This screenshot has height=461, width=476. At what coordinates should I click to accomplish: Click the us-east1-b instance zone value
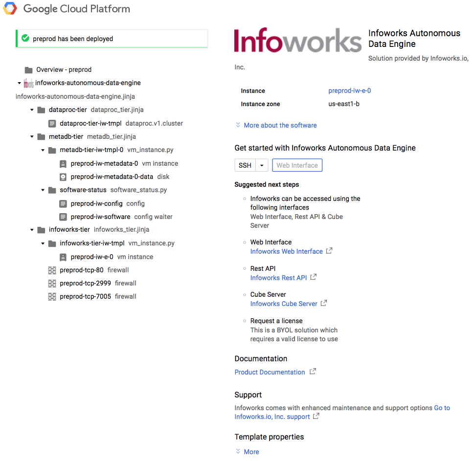pyautogui.click(x=343, y=104)
